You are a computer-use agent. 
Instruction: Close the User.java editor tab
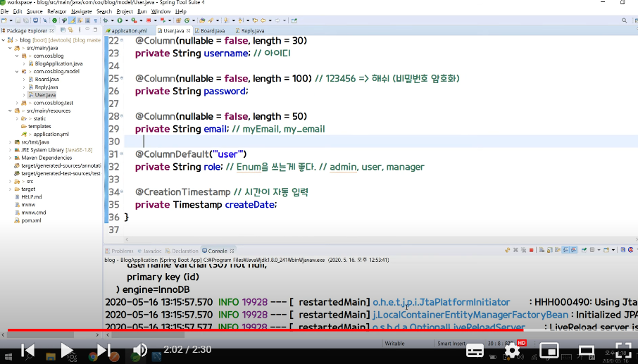click(189, 30)
